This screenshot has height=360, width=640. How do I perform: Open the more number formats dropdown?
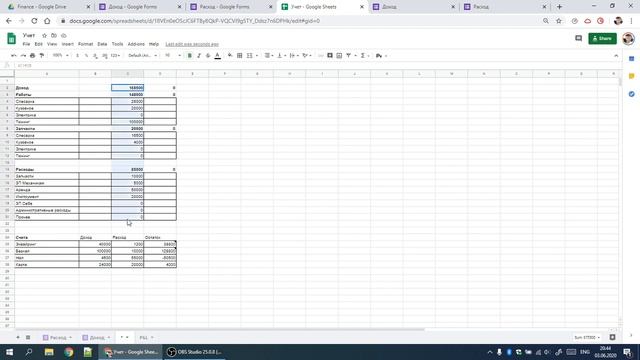115,56
